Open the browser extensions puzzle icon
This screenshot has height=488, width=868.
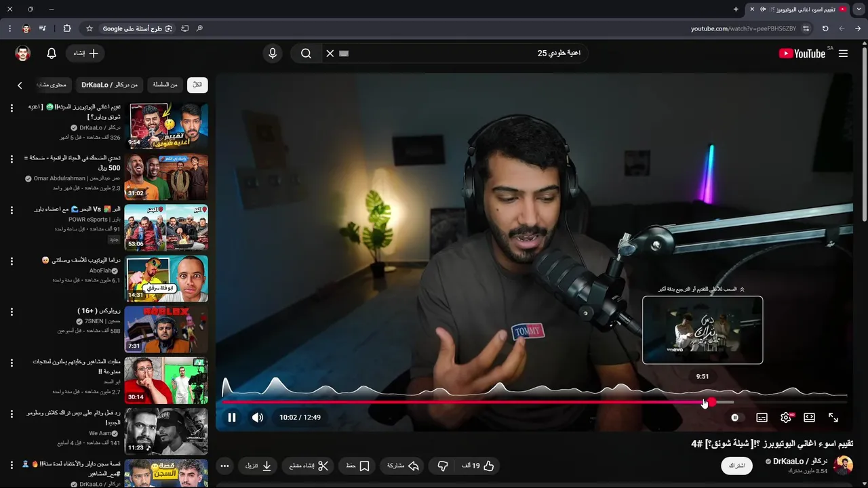coord(66,28)
